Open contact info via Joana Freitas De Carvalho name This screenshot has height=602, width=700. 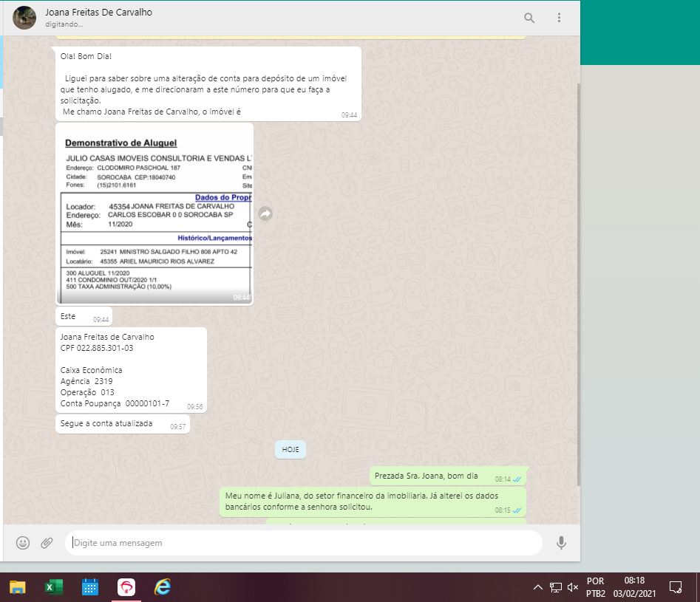pyautogui.click(x=98, y=13)
